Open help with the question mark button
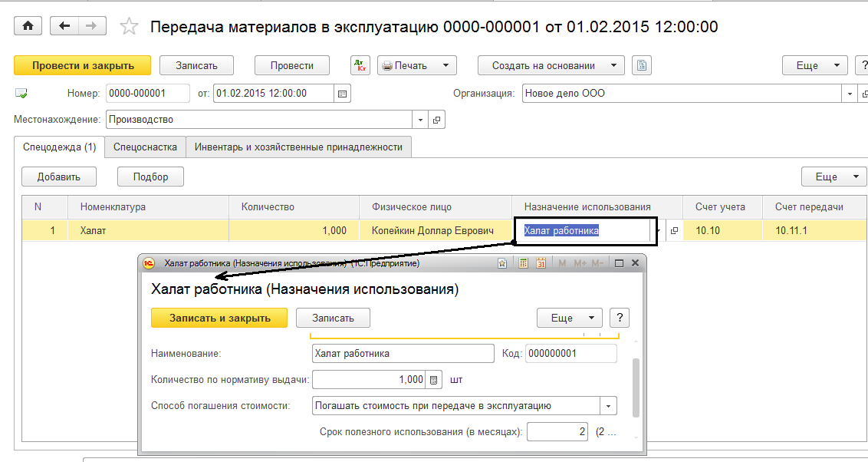The width and height of the screenshot is (868, 462). (x=619, y=318)
